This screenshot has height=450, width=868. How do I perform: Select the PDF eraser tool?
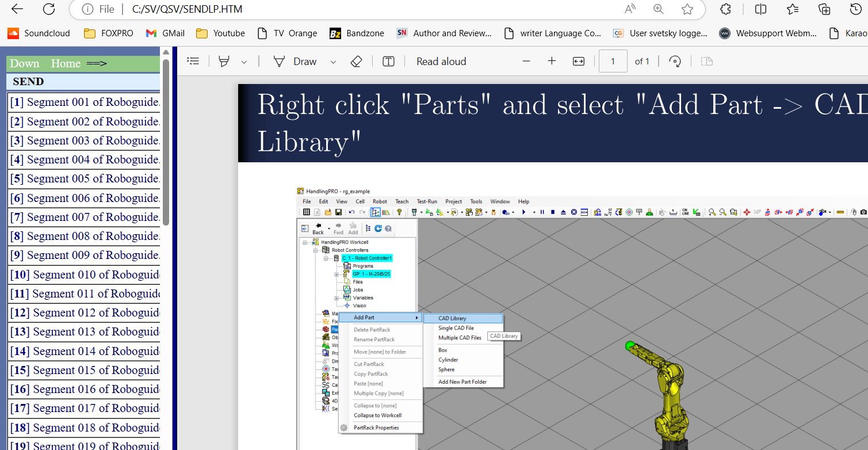click(x=356, y=62)
